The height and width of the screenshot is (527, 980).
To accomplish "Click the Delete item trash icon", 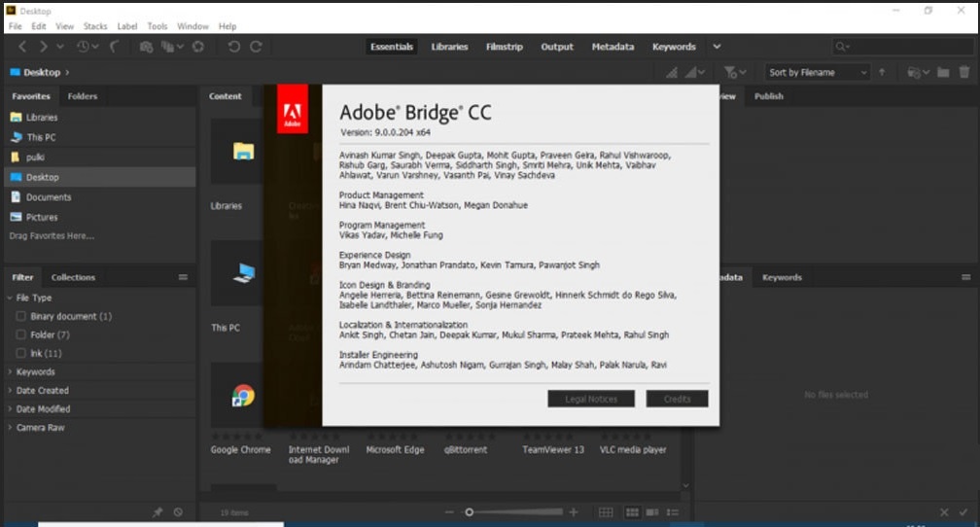I will [x=963, y=72].
